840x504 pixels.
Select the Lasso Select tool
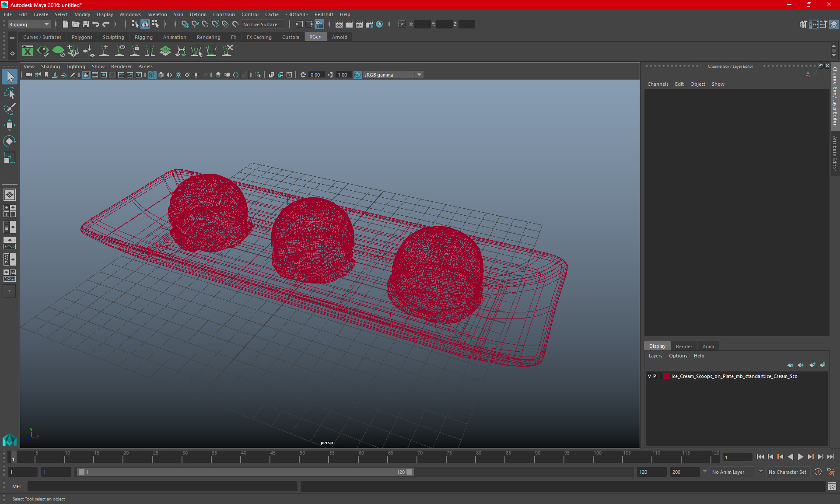pos(9,93)
